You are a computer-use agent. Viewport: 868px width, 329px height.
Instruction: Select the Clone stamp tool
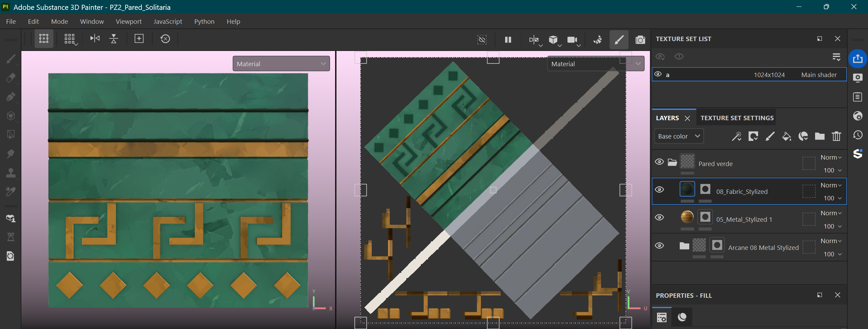pyautogui.click(x=11, y=173)
